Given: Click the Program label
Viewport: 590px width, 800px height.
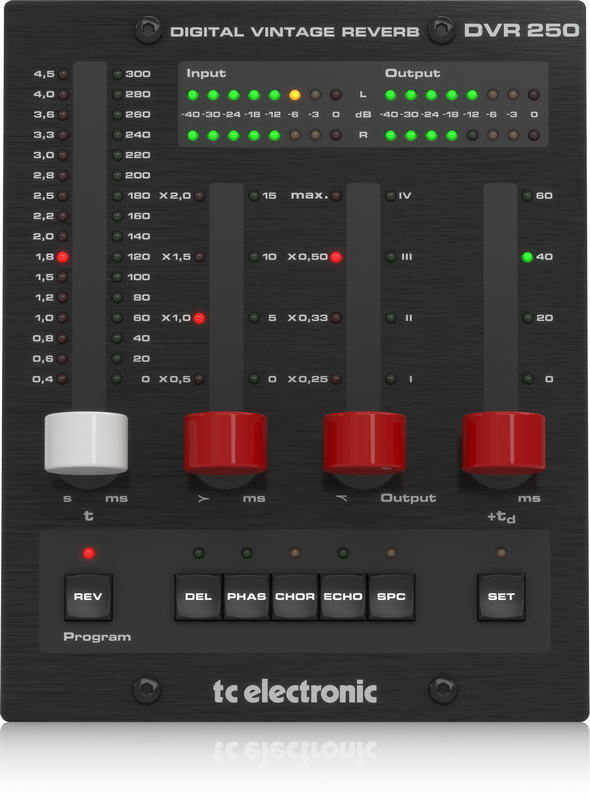Looking at the screenshot, I should [97, 637].
